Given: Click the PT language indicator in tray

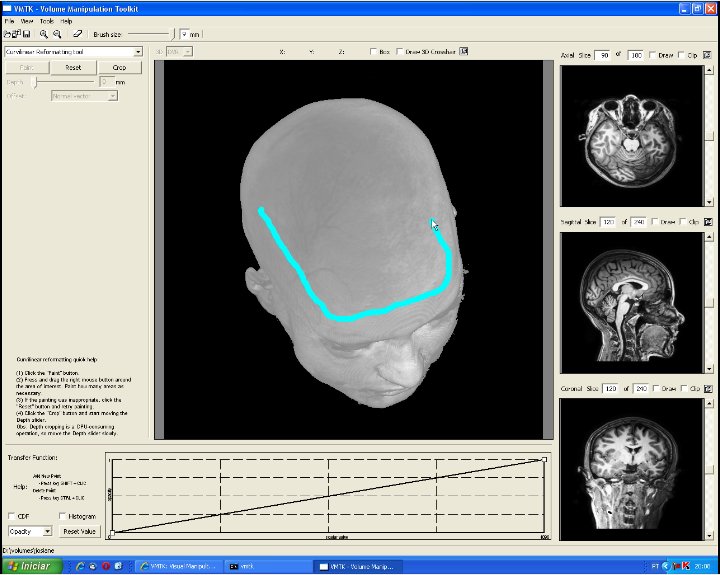Looking at the screenshot, I should pyautogui.click(x=655, y=566).
